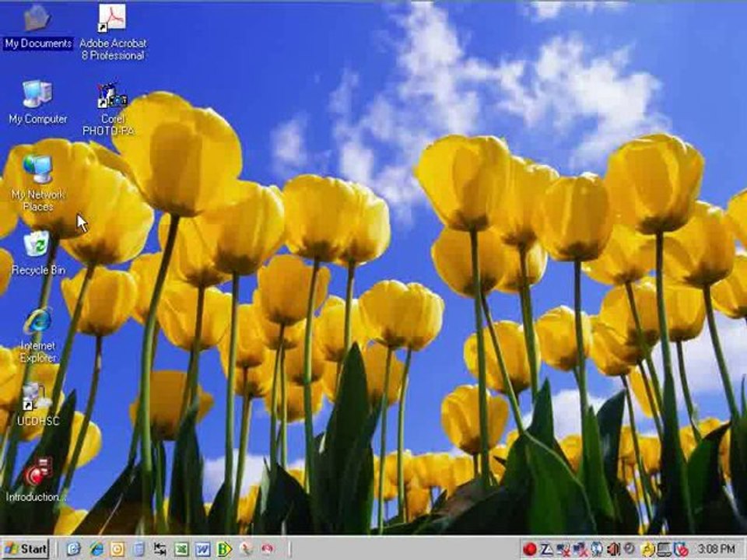Click the gray round tray icon
This screenshot has width=747, height=560.
tap(630, 549)
